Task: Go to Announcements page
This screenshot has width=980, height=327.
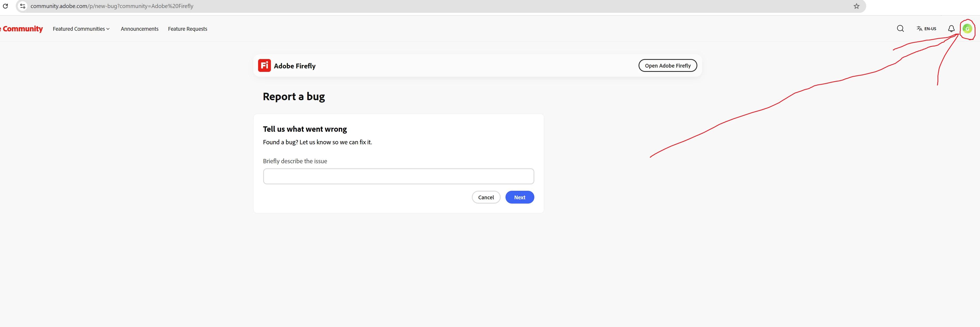Action: 140,29
